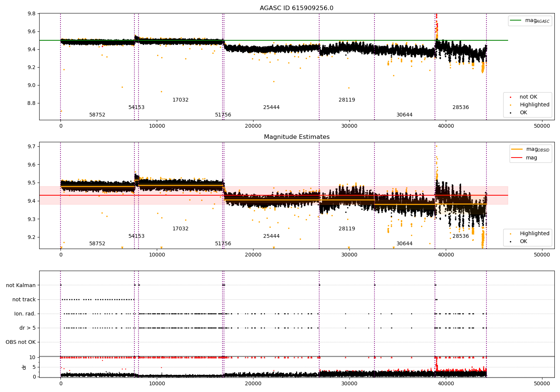The height and width of the screenshot is (392, 560).
Task: Click the 9.0 y-axis tick of top plot
Action: [32, 85]
